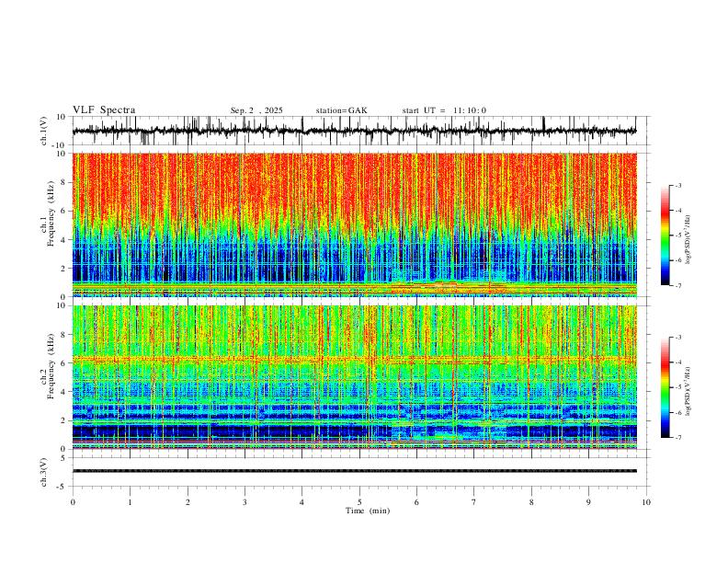Select the "Sep. 2 , 2025" date text

(x=256, y=110)
